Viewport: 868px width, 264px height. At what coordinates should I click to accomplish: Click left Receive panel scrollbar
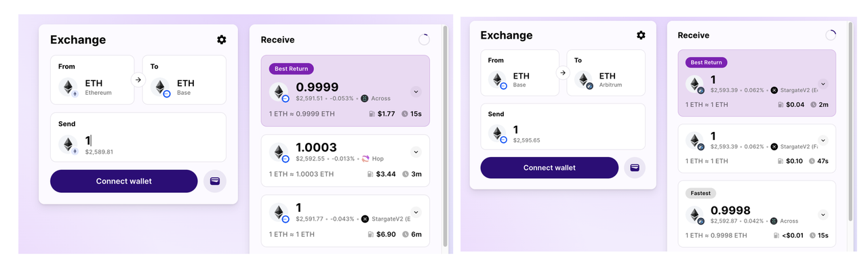446,135
